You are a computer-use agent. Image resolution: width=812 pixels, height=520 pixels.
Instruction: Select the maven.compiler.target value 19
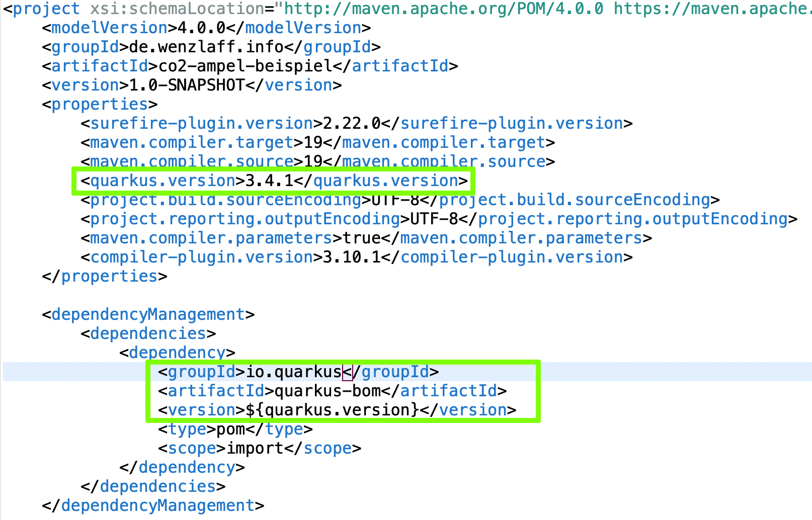click(309, 142)
